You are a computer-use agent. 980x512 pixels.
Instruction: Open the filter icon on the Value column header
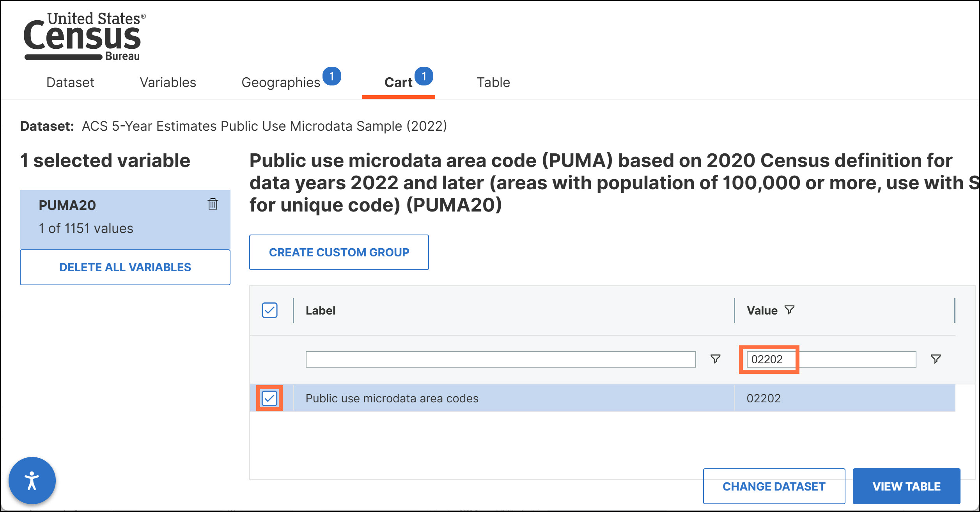pos(789,309)
